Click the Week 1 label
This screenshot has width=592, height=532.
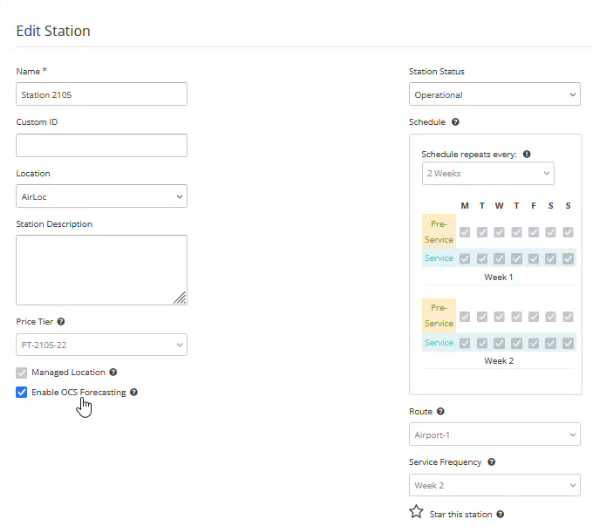coord(499,277)
